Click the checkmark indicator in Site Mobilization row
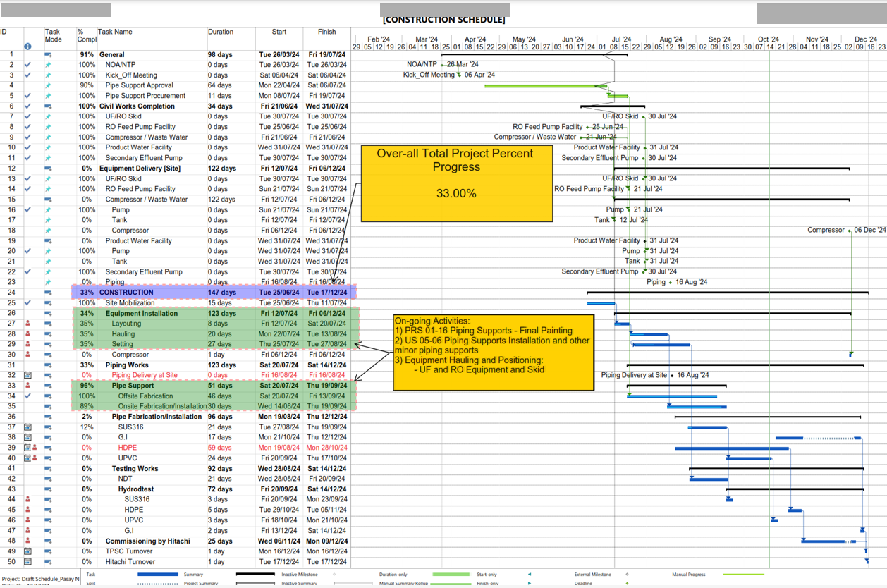This screenshot has height=588, width=887. pos(27,303)
